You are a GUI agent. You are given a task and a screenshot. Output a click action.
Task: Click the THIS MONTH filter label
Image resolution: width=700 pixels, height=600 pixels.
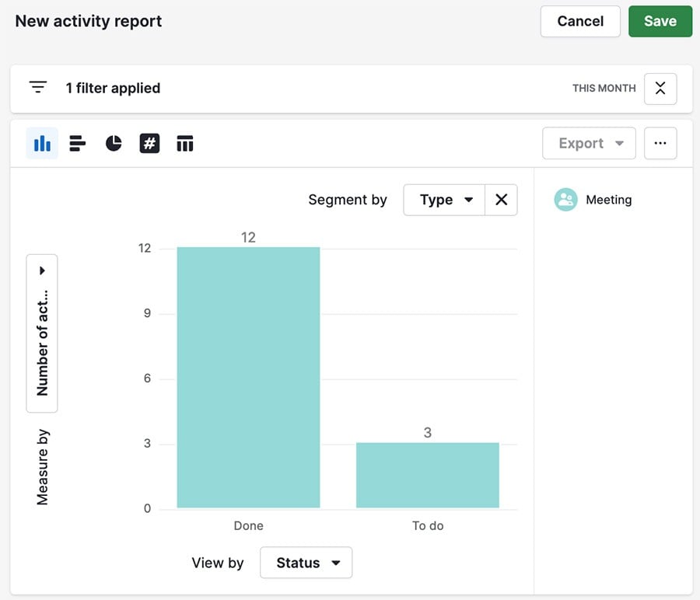pos(604,88)
